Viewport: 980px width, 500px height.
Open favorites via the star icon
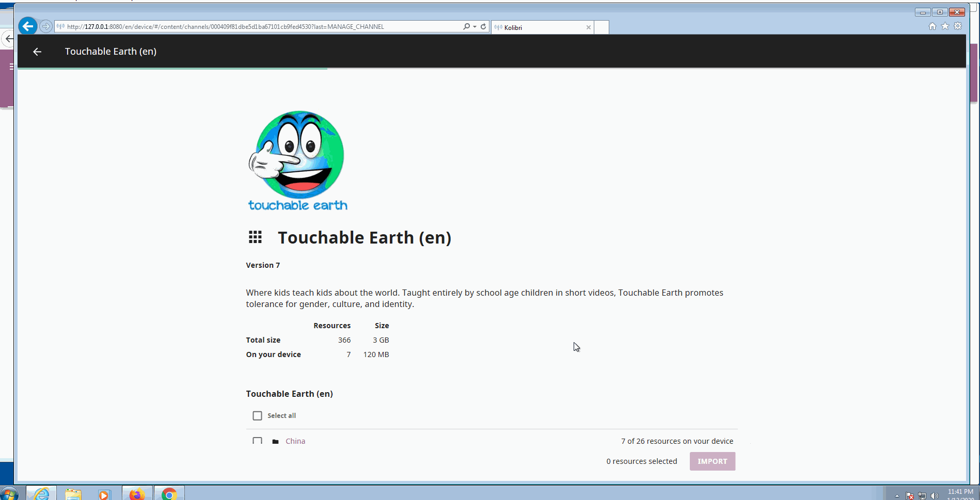(945, 26)
